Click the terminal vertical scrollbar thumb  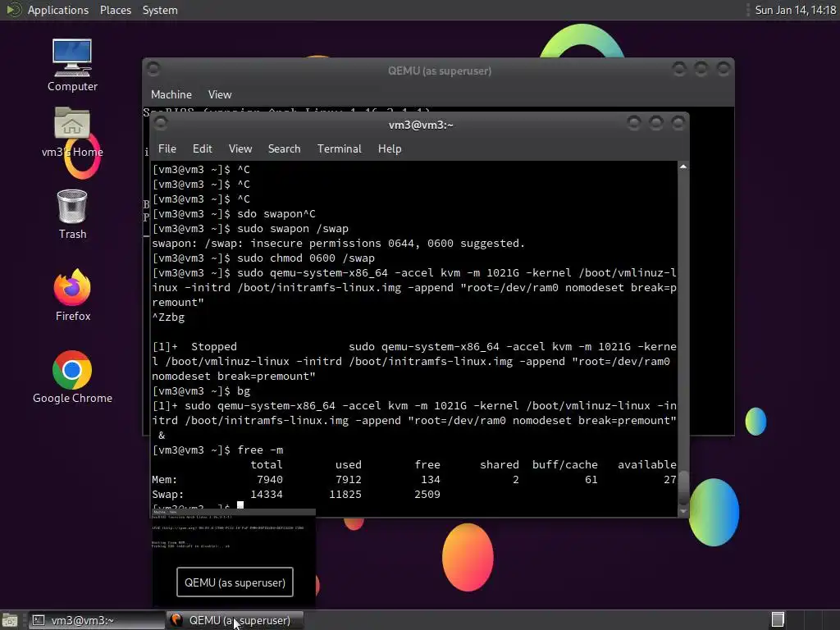tap(683, 487)
